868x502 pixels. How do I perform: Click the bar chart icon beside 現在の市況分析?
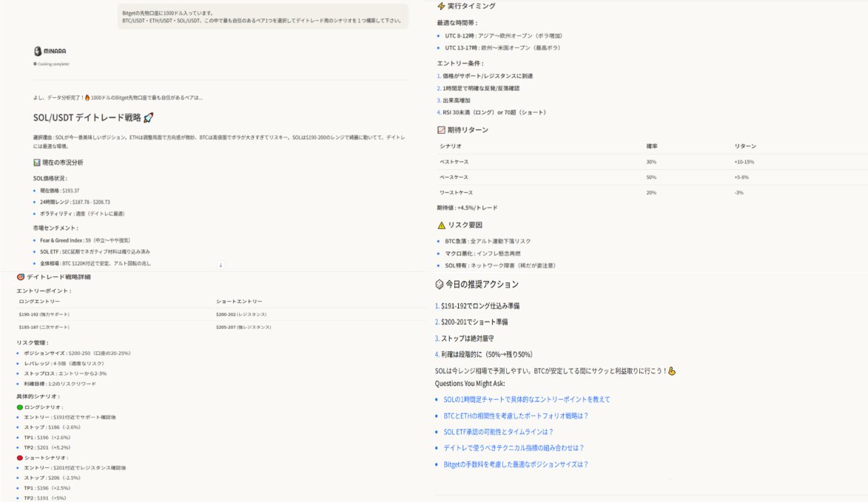tap(36, 163)
